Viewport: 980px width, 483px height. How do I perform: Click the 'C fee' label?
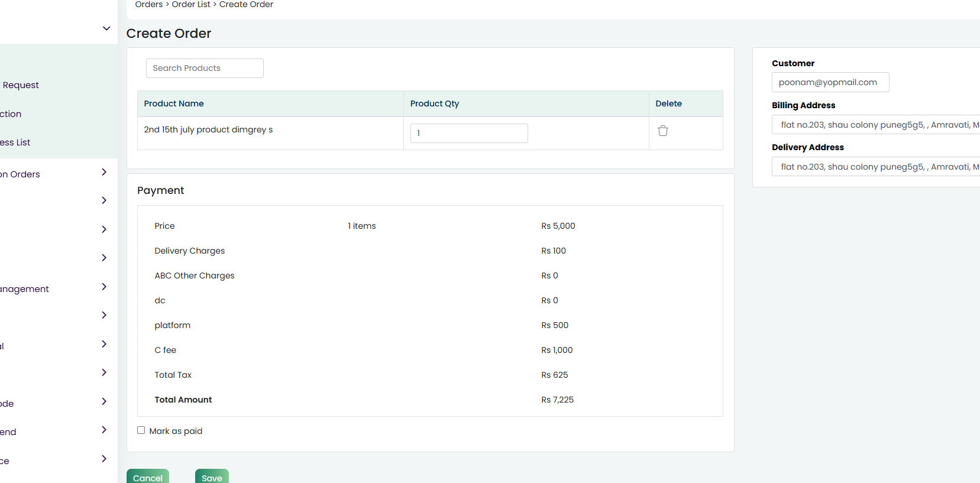166,350
